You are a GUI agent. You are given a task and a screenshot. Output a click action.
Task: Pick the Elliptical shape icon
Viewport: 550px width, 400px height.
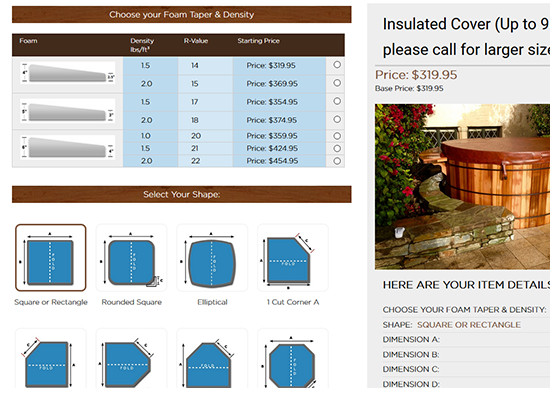point(212,258)
